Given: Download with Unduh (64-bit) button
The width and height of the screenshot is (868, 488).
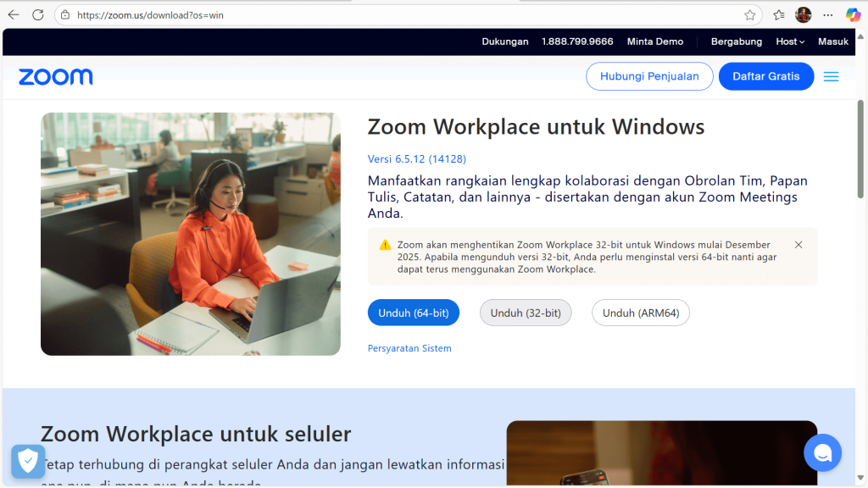Looking at the screenshot, I should click(x=414, y=313).
